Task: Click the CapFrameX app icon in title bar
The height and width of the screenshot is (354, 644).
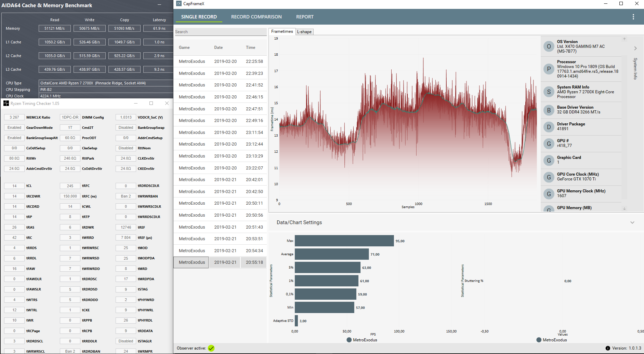Action: pos(179,3)
